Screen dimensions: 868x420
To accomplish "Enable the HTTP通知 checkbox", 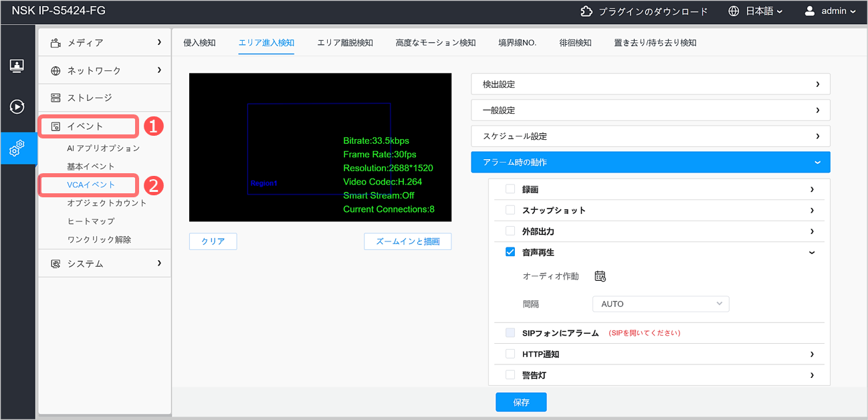I will (x=510, y=354).
